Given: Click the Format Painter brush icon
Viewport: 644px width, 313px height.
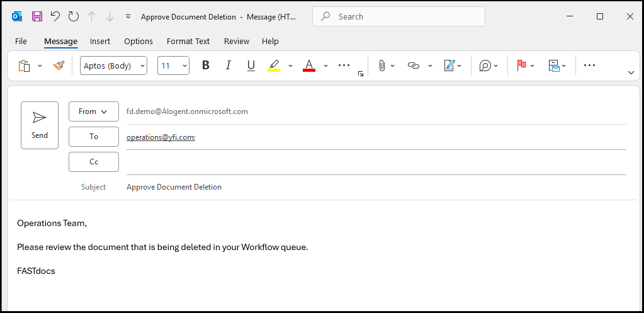Looking at the screenshot, I should (x=59, y=65).
